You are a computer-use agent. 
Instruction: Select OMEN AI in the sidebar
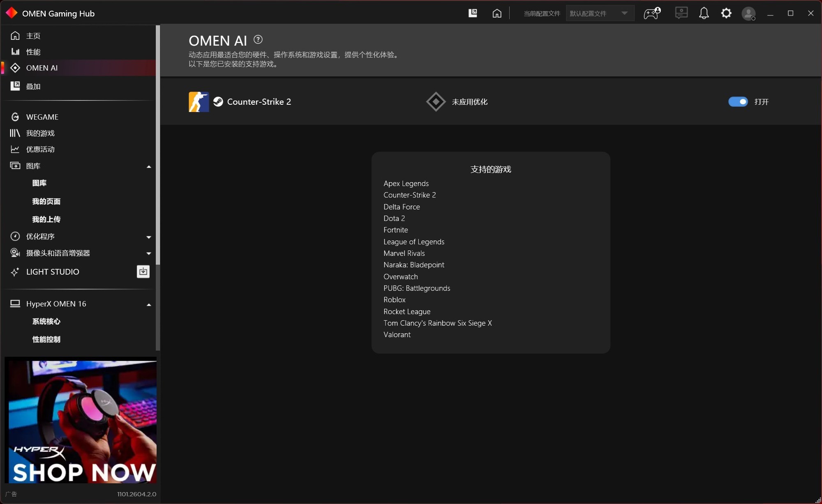coord(78,68)
